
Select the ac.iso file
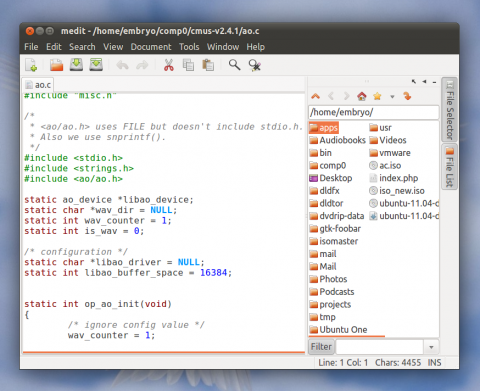[x=385, y=166]
